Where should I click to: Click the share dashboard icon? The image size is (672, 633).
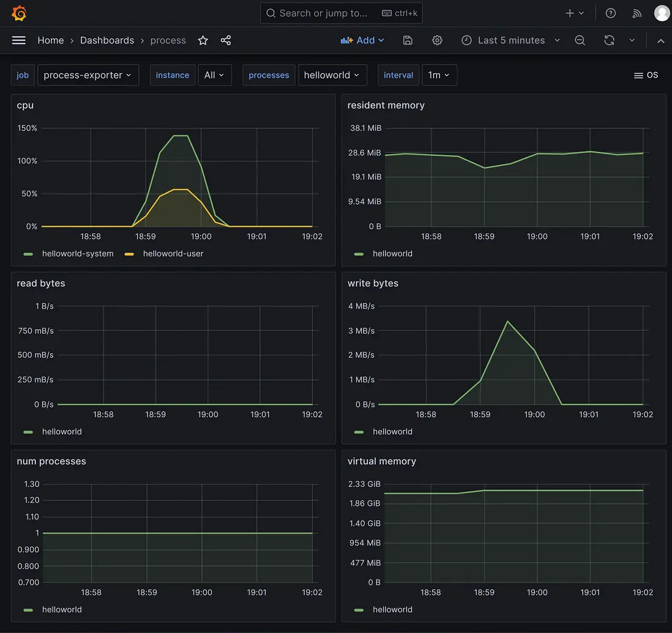click(226, 40)
